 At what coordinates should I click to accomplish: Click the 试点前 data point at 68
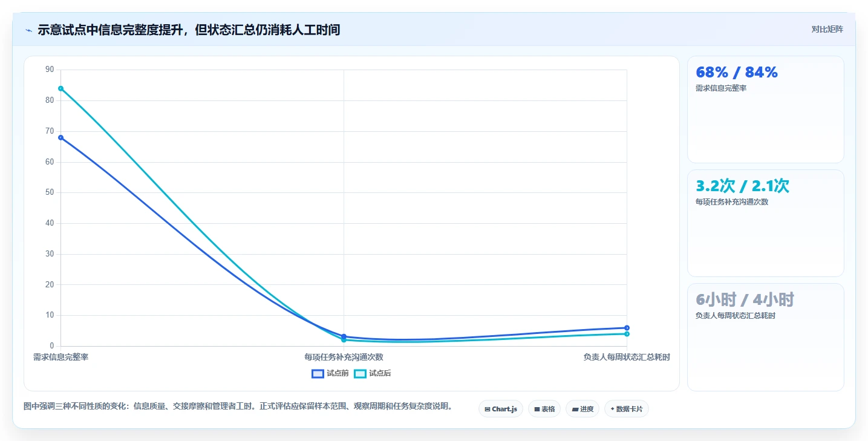60,137
